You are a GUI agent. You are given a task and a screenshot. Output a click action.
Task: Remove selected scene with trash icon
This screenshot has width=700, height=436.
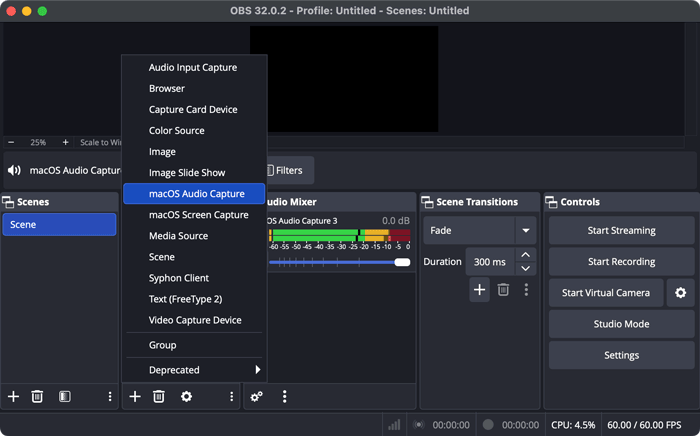37,396
